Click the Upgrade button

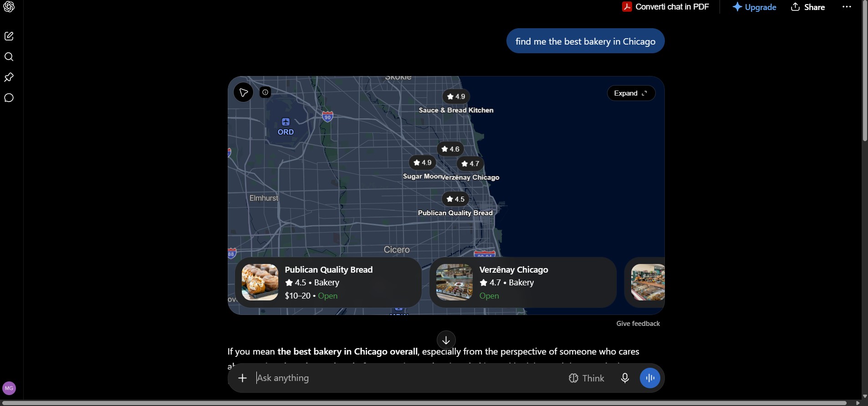pyautogui.click(x=754, y=7)
